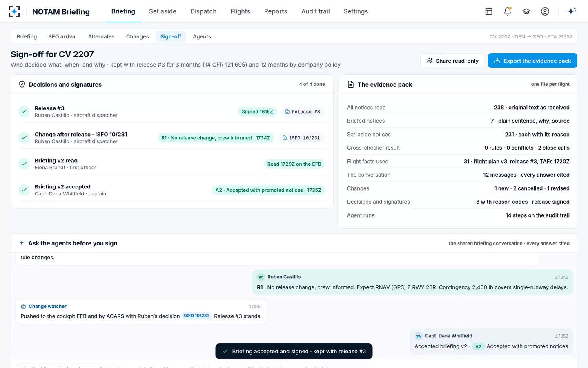The height and width of the screenshot is (368, 588).
Task: Open the notifications bell
Action: point(508,11)
